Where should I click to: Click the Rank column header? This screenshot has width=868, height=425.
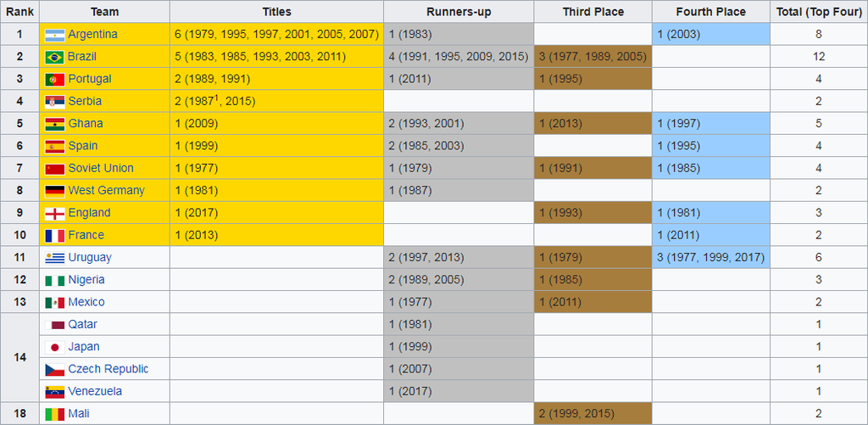(20, 12)
